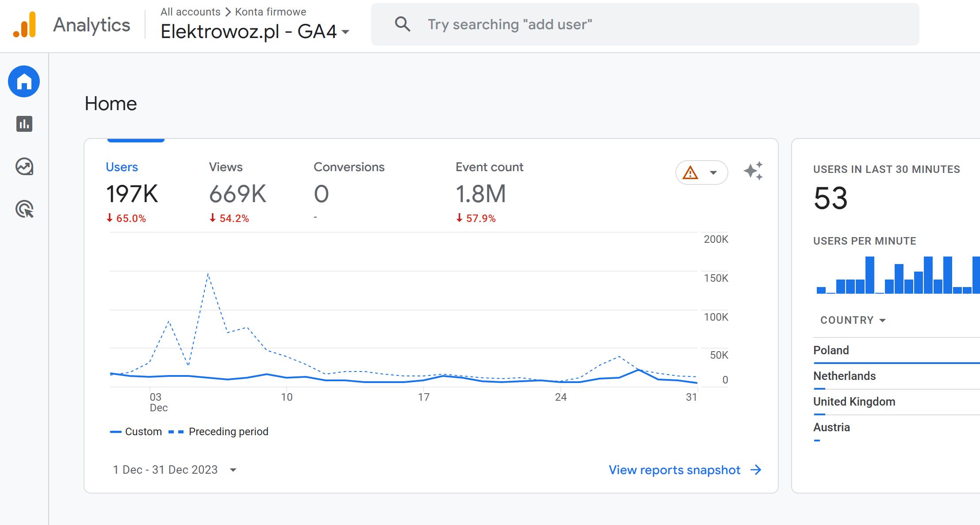Open the Advertising section in the sidebar
The width and height of the screenshot is (980, 525).
24,209
